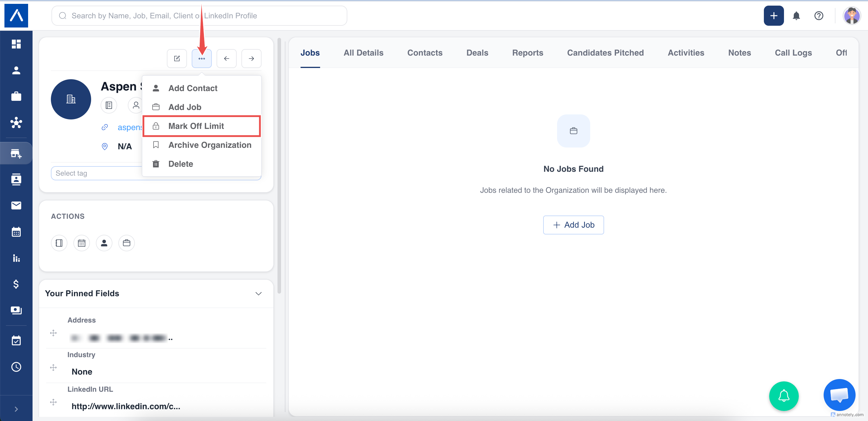Open jobs briefcase icon in sidebar
This screenshot has height=421, width=868.
(x=16, y=97)
